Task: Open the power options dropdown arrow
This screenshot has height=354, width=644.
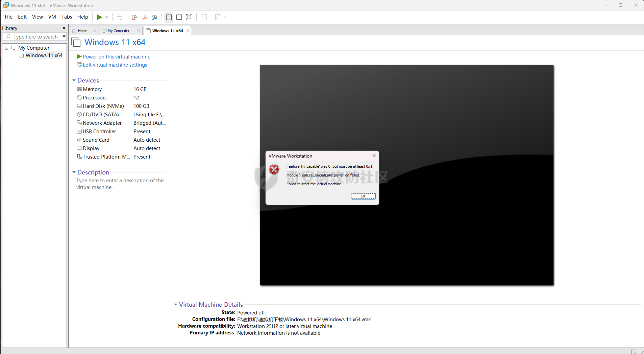Action: pos(107,17)
